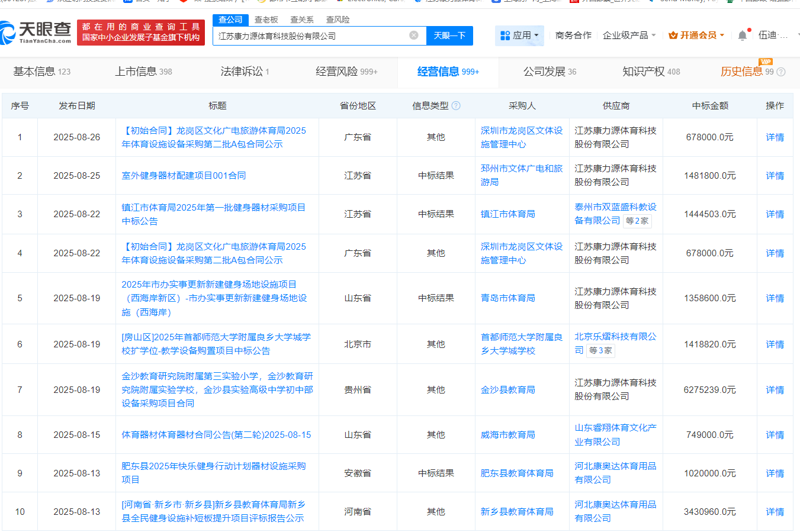This screenshot has height=532, width=800.
Task: Open the 上市信息 tab
Action: pos(143,72)
